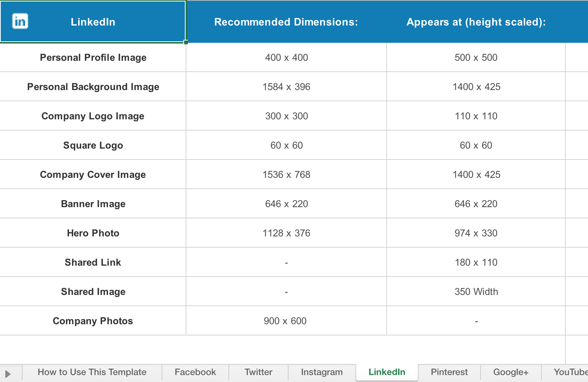The image size is (588, 382).
Task: Select the Shared Image cell
Action: (93, 292)
